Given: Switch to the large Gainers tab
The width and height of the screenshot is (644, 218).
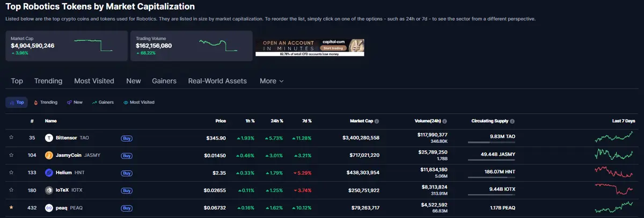Looking at the screenshot, I should pos(164,81).
